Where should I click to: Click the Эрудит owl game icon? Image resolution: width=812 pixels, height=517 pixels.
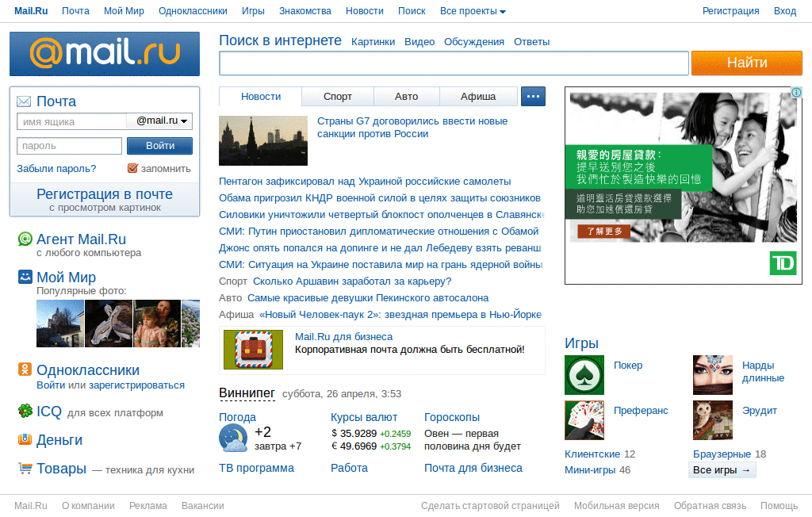713,420
